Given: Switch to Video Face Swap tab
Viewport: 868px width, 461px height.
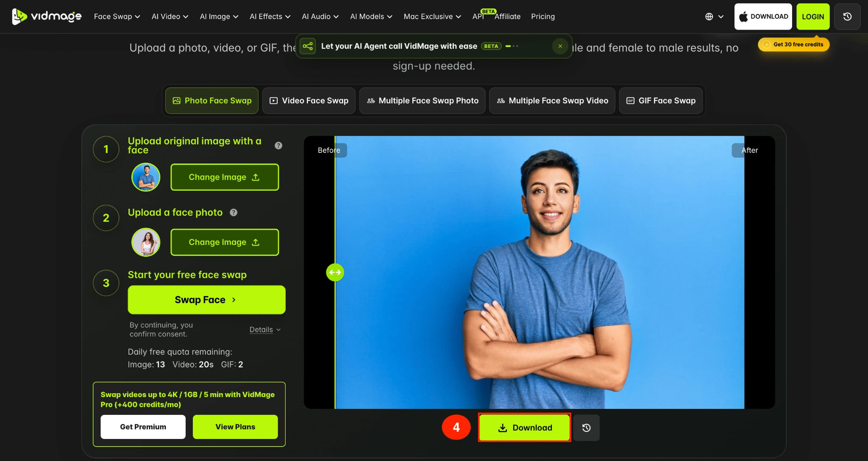Looking at the screenshot, I should 309,100.
